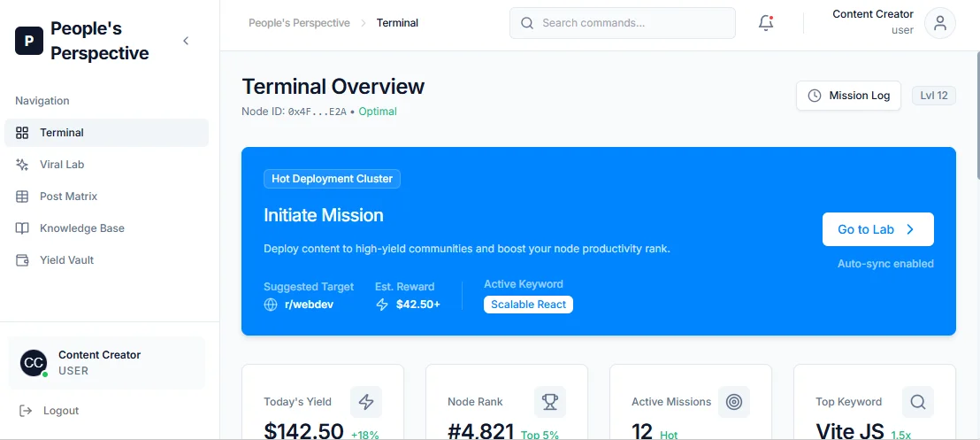Click the Lvl 12 badge
Screen dimensions: 980x440
(x=934, y=96)
